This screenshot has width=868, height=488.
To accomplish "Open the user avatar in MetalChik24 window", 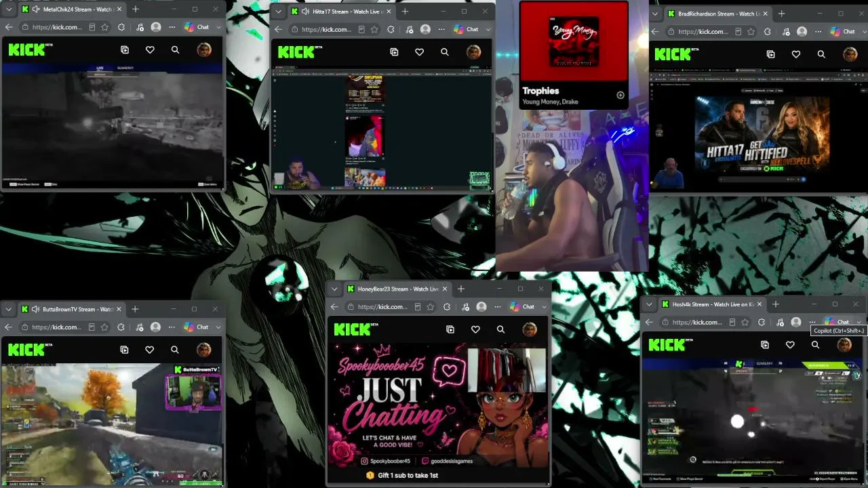I will coord(203,49).
